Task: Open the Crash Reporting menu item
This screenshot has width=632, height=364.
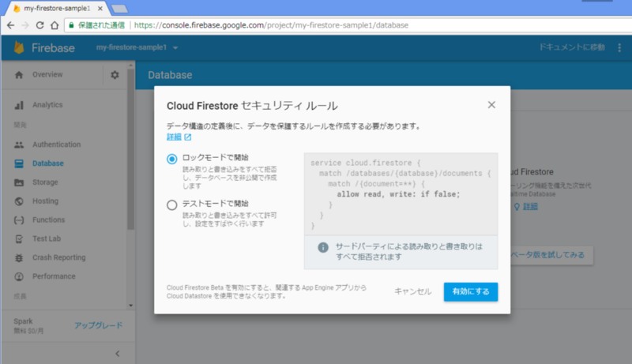Action: 58,257
